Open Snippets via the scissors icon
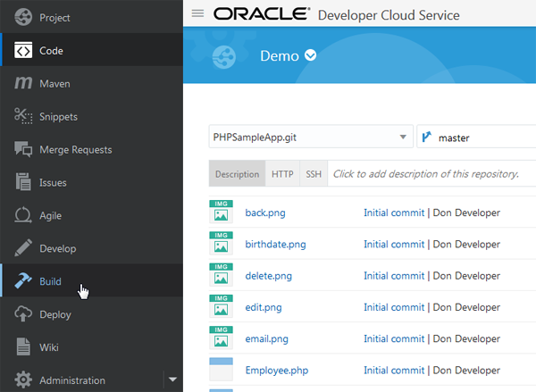Viewport: 536px width, 392px height. click(23, 117)
